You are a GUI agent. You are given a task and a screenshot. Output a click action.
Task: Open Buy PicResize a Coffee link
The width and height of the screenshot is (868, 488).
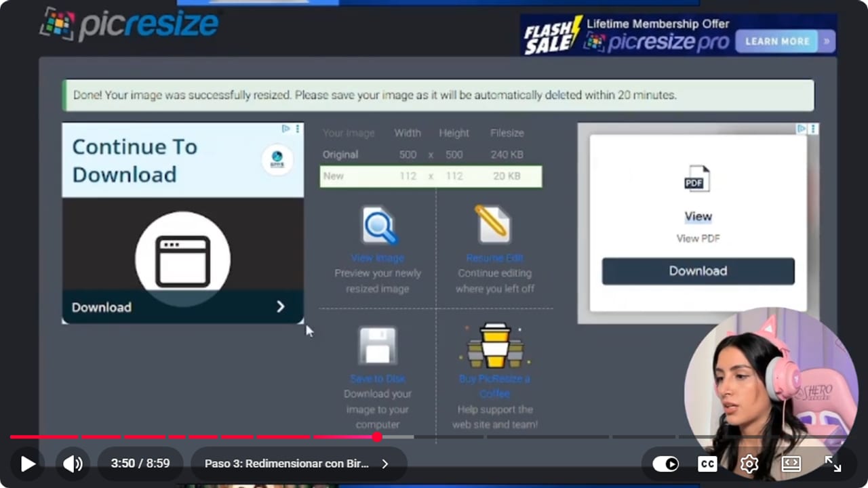click(495, 386)
